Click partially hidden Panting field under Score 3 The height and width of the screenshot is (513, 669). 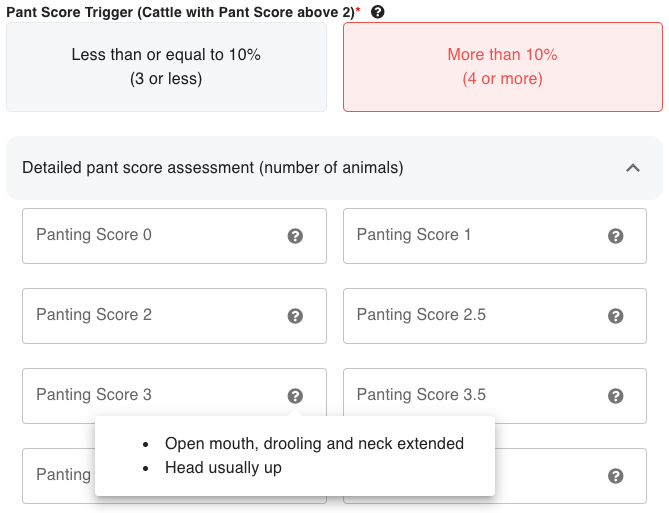pyautogui.click(x=58, y=475)
